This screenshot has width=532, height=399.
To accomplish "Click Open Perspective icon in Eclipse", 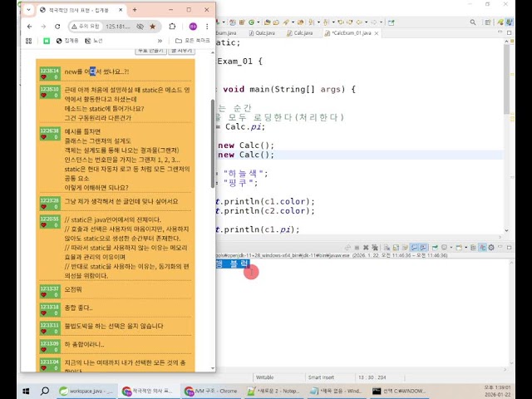I will coord(488,22).
